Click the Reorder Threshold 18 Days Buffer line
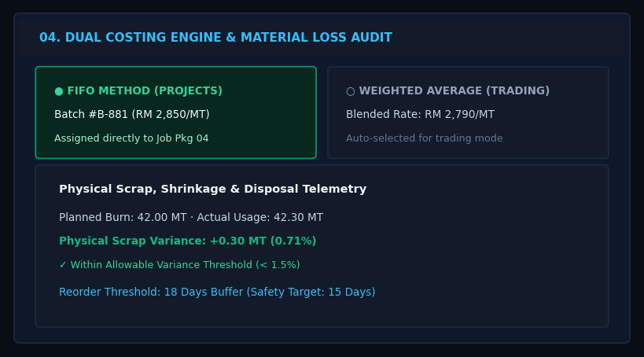 (217, 292)
